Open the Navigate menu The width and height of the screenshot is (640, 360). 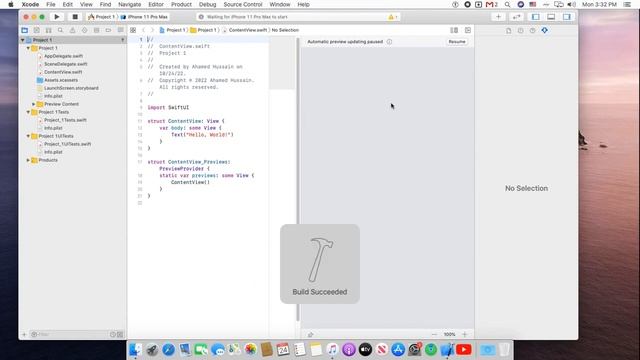pyautogui.click(x=129, y=4)
